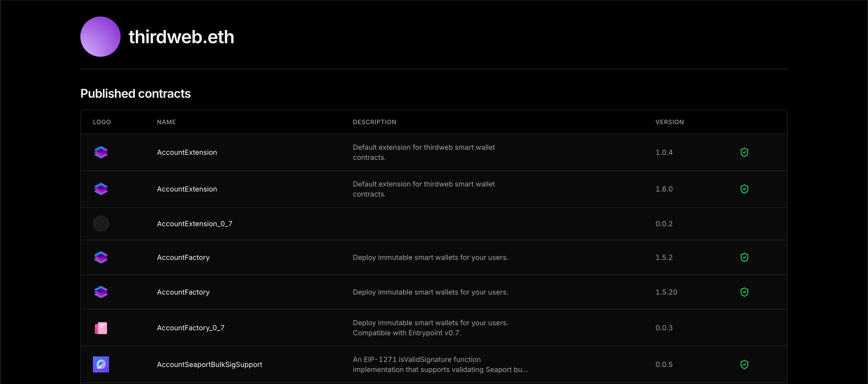The image size is (868, 384).
Task: Open the AccountSeaportBulkSigSupport contract
Action: (x=210, y=364)
